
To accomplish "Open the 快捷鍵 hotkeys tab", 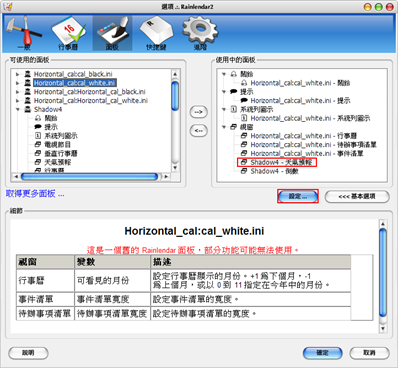I will pyautogui.click(x=156, y=33).
